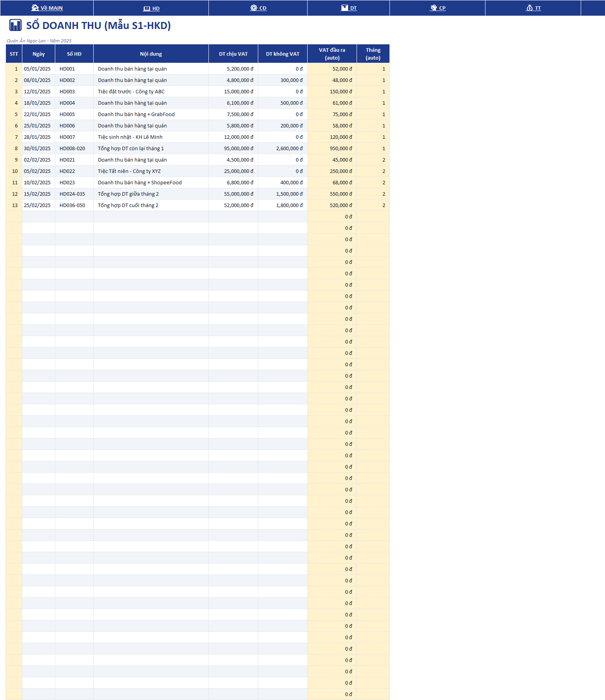Click the book icon next to HD
The image size is (605, 700).
click(147, 8)
